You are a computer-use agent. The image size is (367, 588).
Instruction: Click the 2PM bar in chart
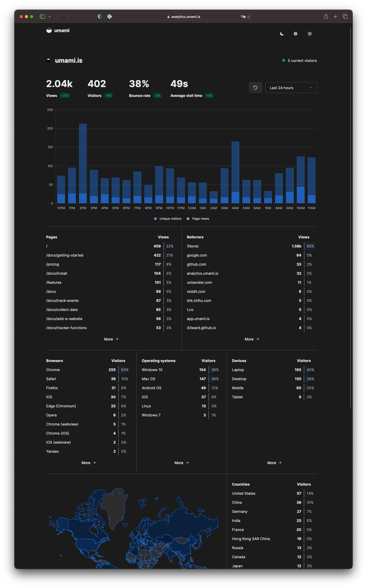83,164
